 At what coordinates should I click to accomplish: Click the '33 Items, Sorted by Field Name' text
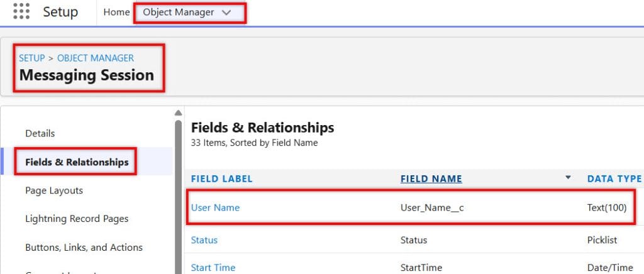click(254, 143)
